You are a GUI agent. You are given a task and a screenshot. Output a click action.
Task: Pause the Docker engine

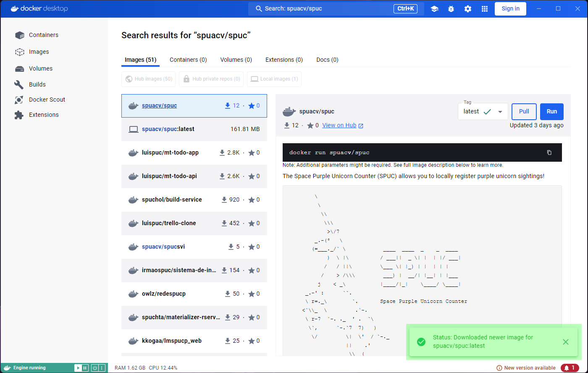tap(85, 368)
